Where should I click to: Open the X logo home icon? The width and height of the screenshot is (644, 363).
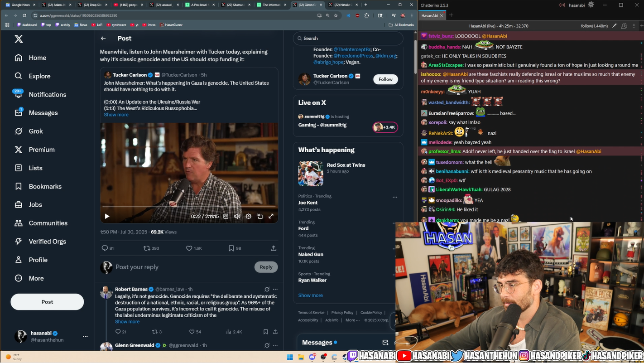click(19, 39)
